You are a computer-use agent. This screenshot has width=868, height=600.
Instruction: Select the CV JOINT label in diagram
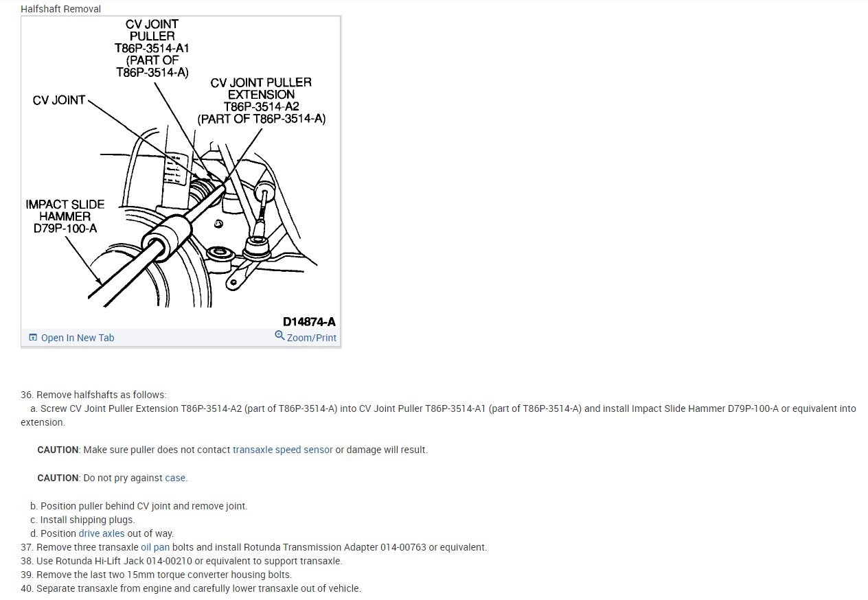(x=59, y=100)
